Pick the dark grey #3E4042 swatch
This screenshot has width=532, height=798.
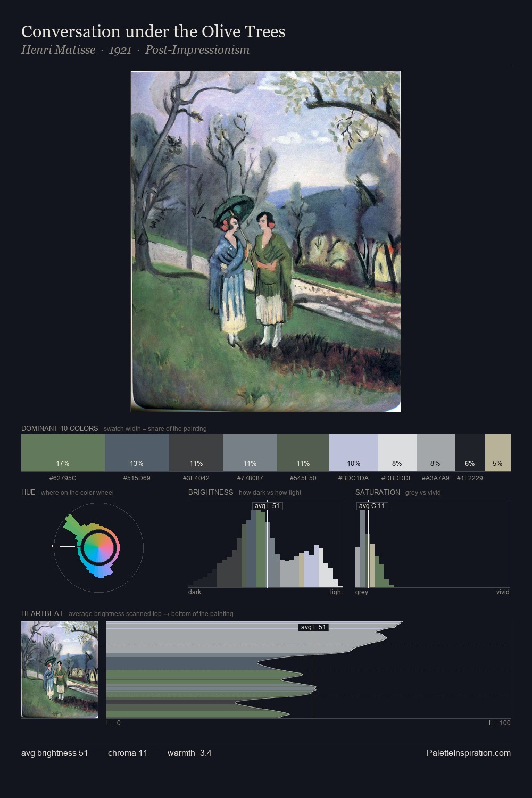(x=196, y=453)
